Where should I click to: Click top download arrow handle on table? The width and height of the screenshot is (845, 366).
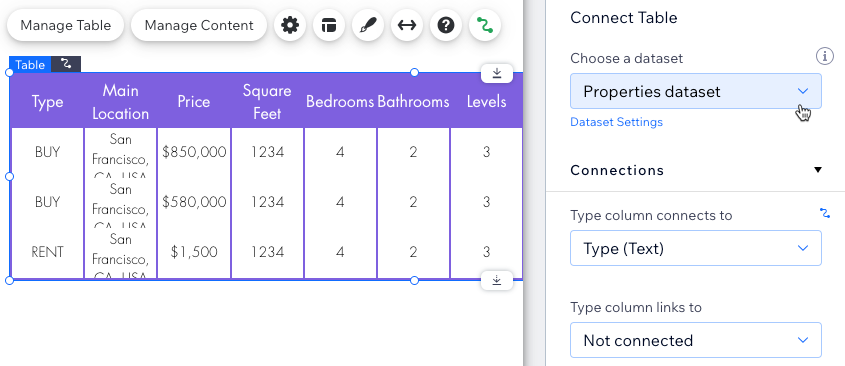tap(497, 73)
